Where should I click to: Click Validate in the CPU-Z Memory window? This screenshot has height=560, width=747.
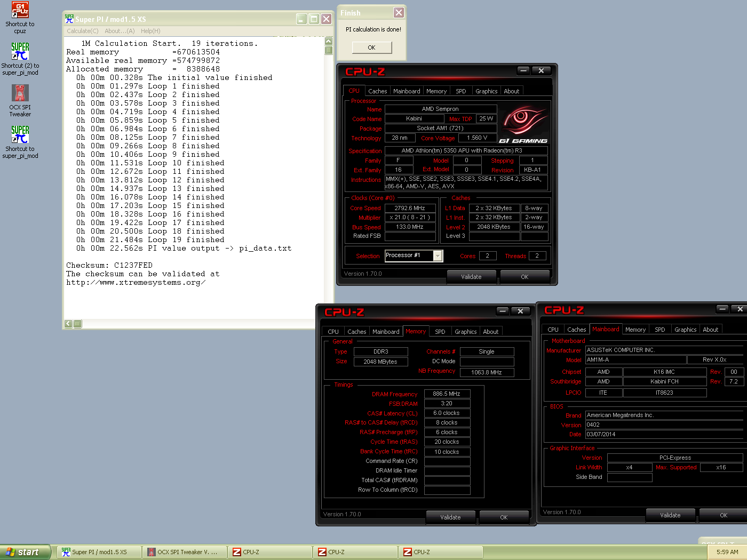tap(450, 517)
